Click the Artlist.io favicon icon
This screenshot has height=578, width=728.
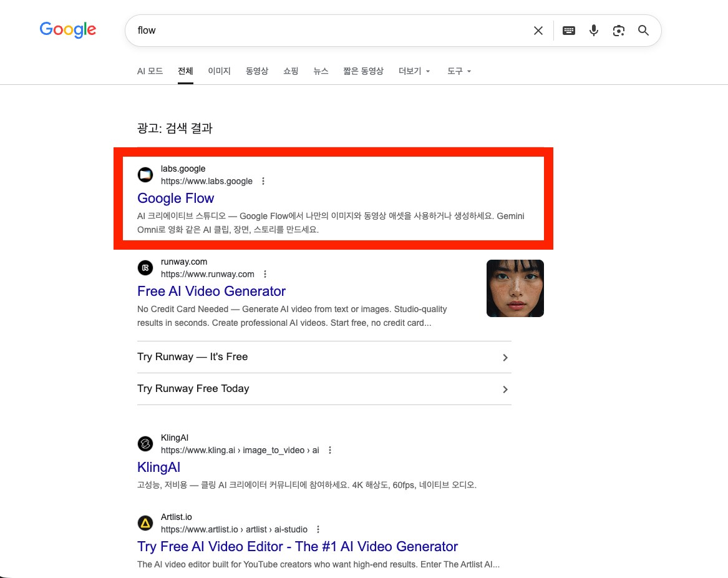point(145,523)
